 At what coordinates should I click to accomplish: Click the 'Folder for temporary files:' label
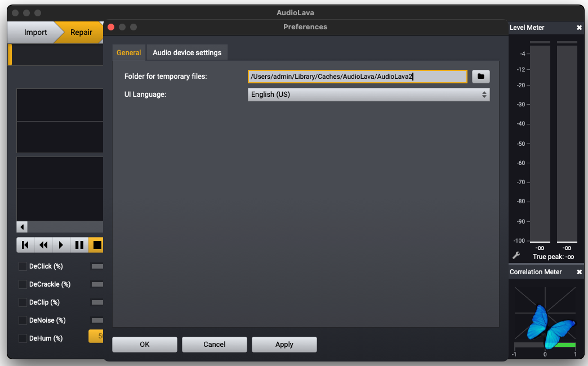[x=166, y=77]
